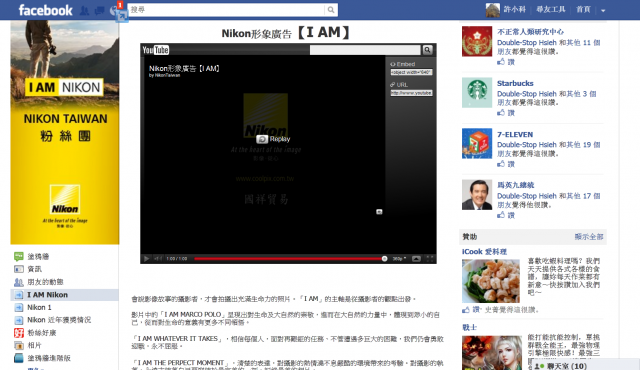Click 尋友工具 in the top bar
The width and height of the screenshot is (640, 370).
[x=551, y=9]
